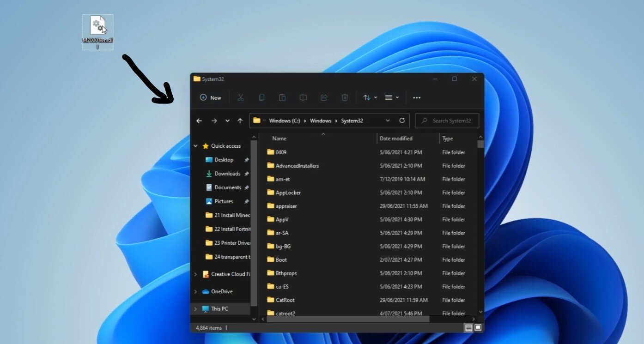Collapse the Quick access section

(196, 146)
